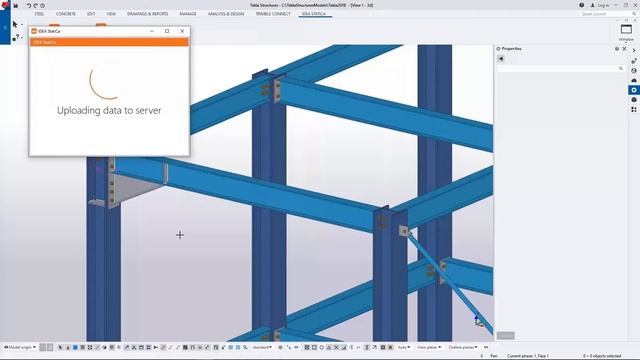Open the ANALYSIS & DESIGN tab
The width and height of the screenshot is (640, 360).
[x=226, y=14]
